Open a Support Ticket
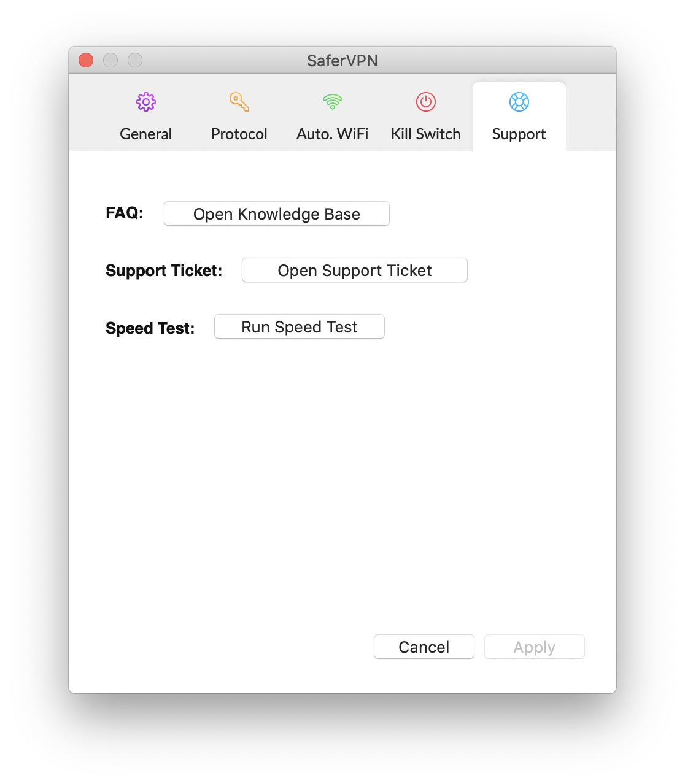 pos(355,270)
